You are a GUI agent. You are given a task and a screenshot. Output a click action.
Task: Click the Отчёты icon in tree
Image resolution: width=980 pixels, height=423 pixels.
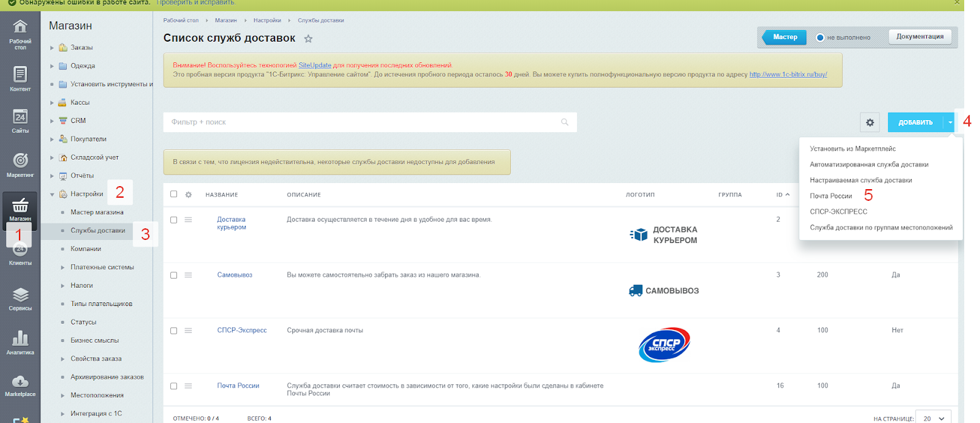pyautogui.click(x=62, y=176)
